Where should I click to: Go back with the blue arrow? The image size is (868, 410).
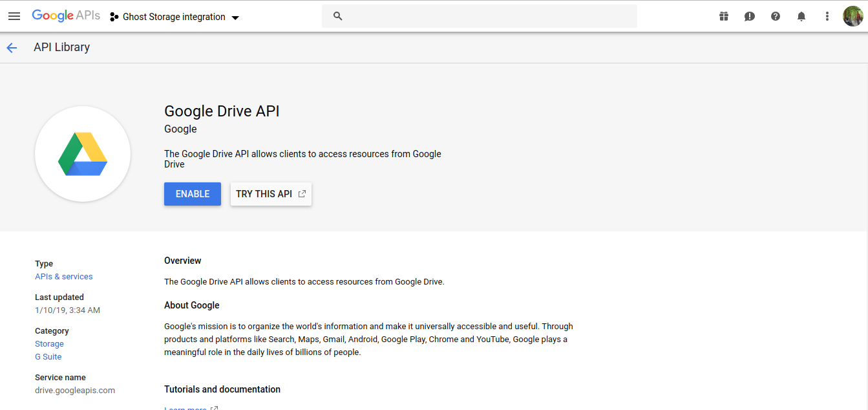click(12, 47)
